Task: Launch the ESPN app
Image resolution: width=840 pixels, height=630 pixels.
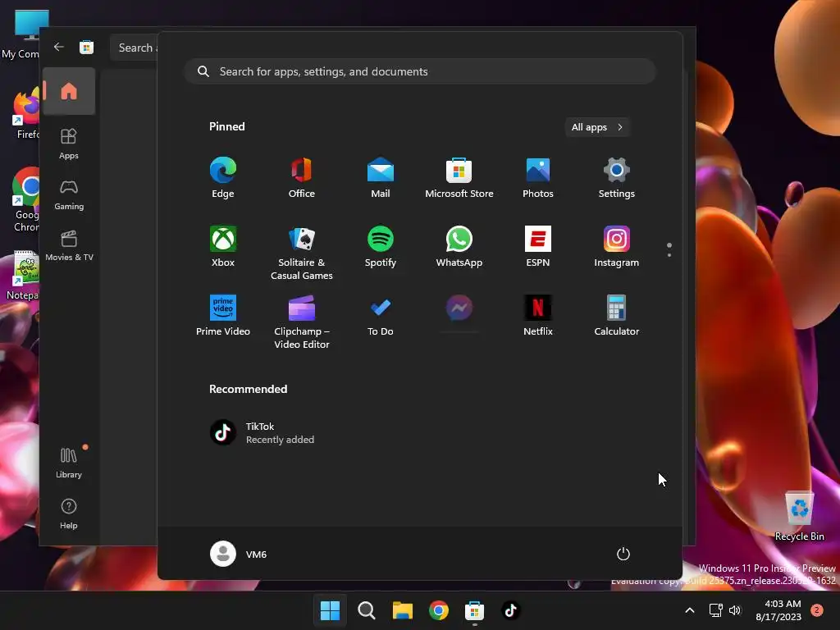Action: tap(538, 246)
